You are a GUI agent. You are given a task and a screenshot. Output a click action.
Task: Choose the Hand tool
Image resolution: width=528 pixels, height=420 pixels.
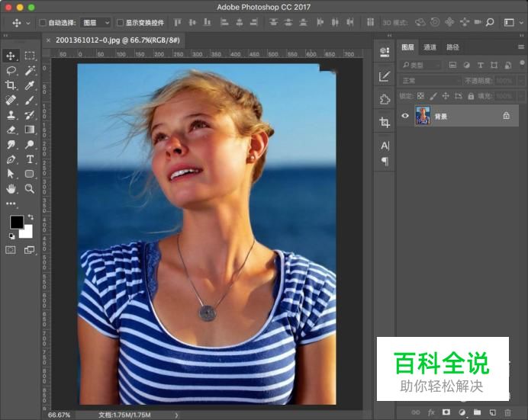pyautogui.click(x=11, y=188)
